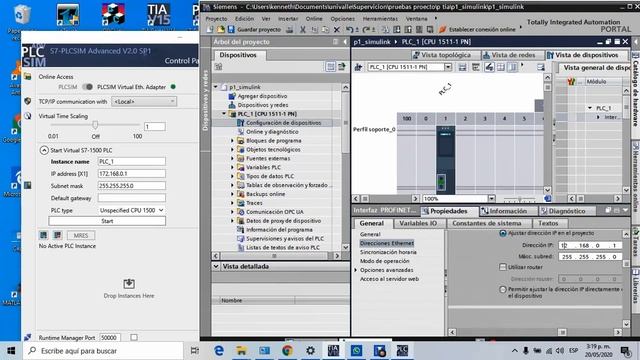Click the MRES button

[80, 235]
